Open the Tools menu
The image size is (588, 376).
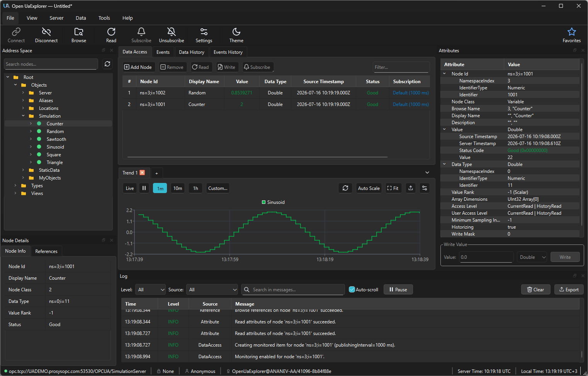click(104, 18)
